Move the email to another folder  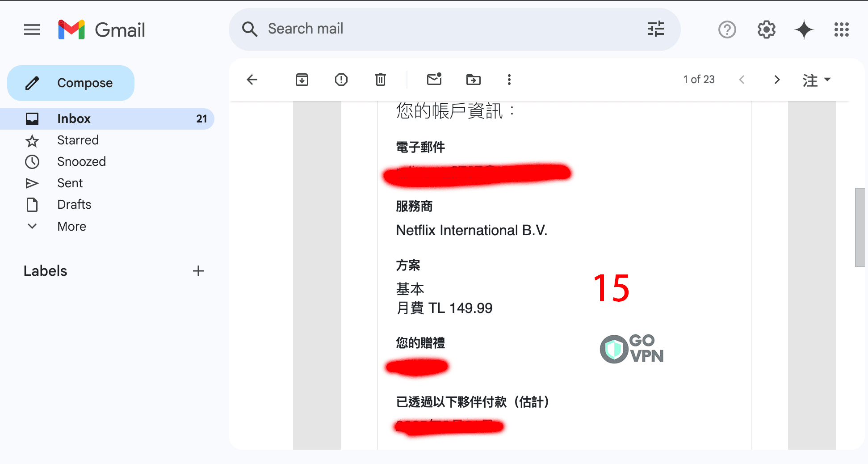click(473, 80)
